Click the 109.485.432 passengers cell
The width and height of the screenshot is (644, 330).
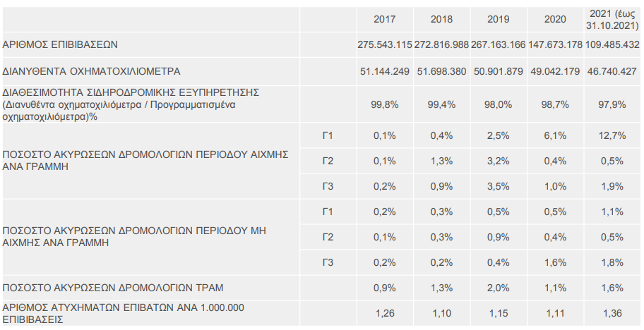coord(612,44)
